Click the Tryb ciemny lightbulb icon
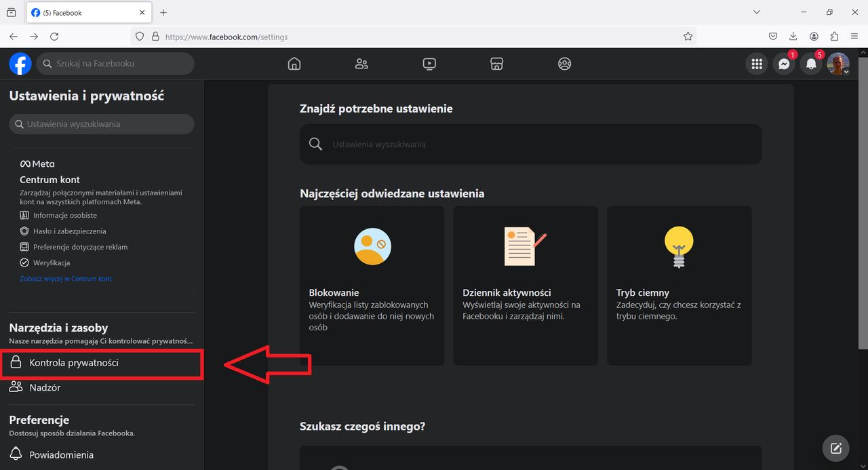The width and height of the screenshot is (868, 470). click(x=679, y=247)
